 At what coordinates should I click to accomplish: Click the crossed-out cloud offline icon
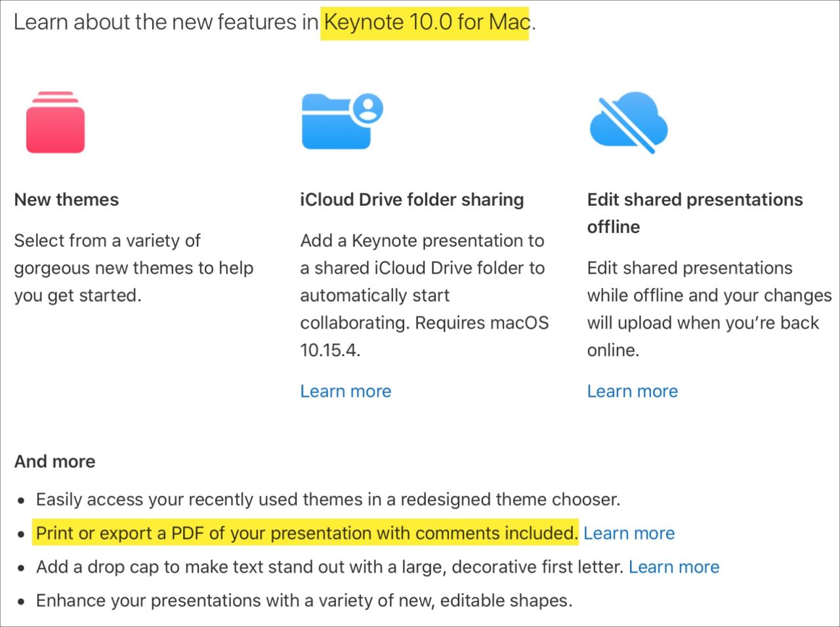click(629, 122)
